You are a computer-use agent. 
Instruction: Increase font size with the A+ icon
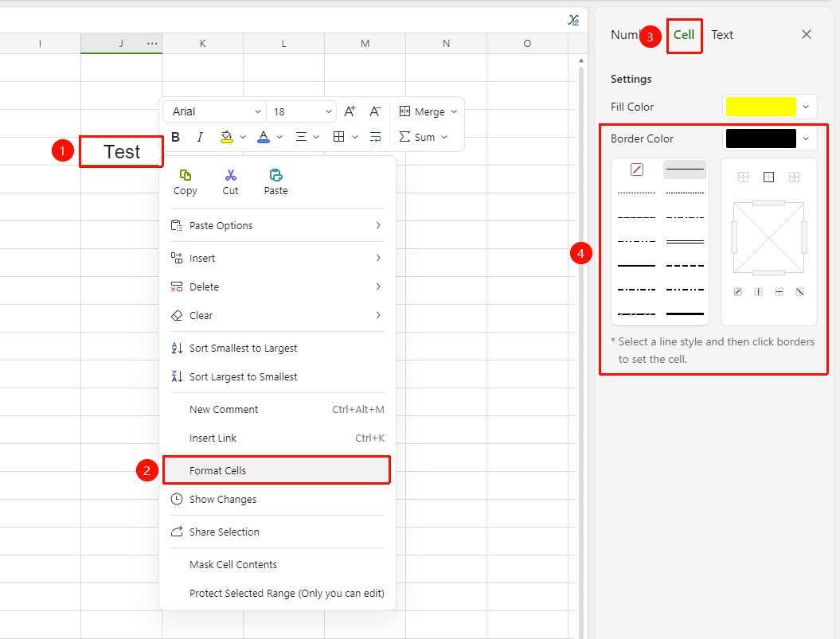coord(350,111)
